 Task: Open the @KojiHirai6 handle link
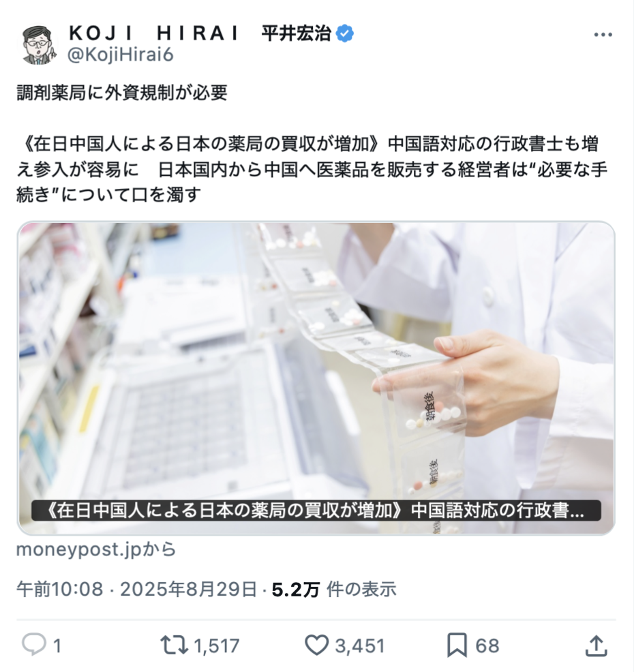pos(121,55)
